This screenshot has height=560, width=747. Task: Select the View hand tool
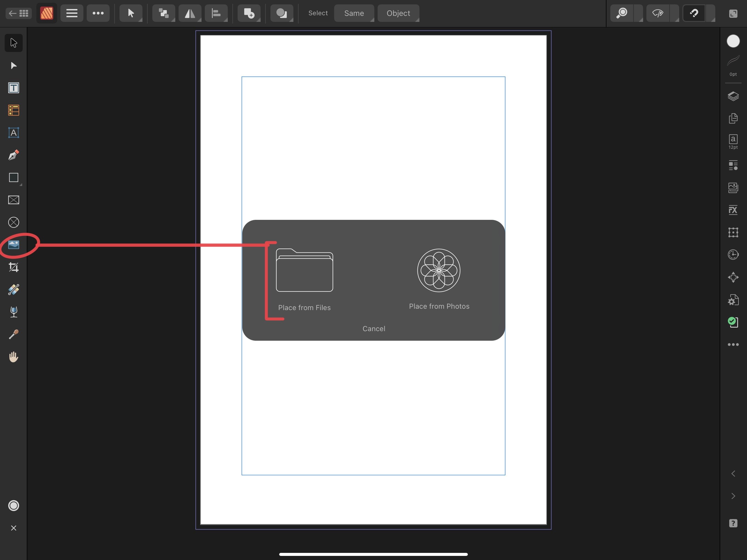(x=13, y=357)
